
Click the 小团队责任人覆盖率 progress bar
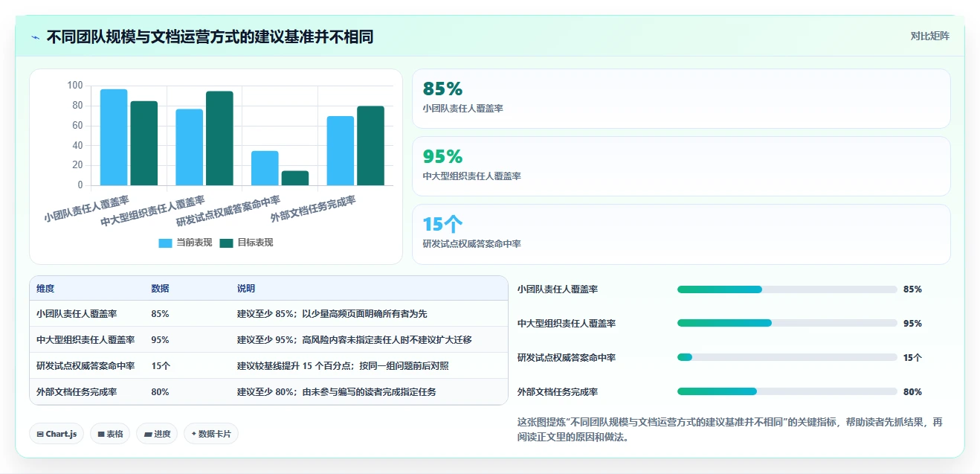tap(787, 289)
